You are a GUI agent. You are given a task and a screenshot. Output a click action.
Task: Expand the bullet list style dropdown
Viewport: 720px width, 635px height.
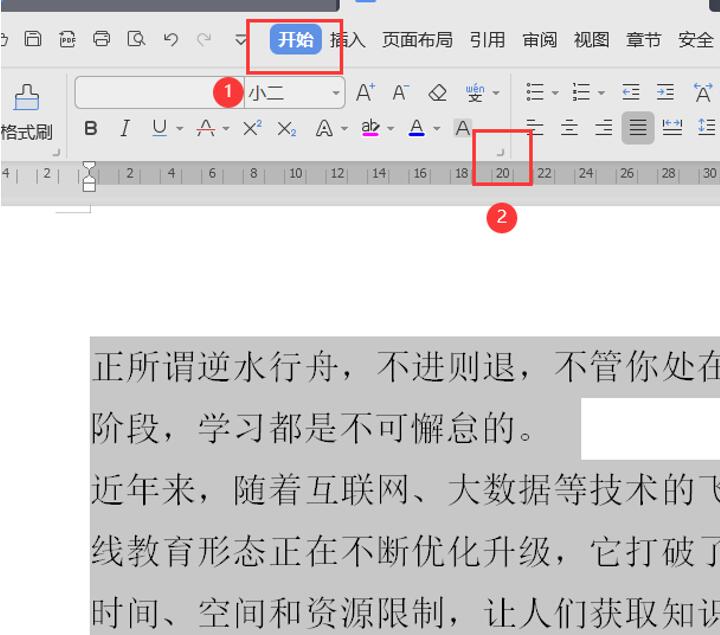(555, 93)
